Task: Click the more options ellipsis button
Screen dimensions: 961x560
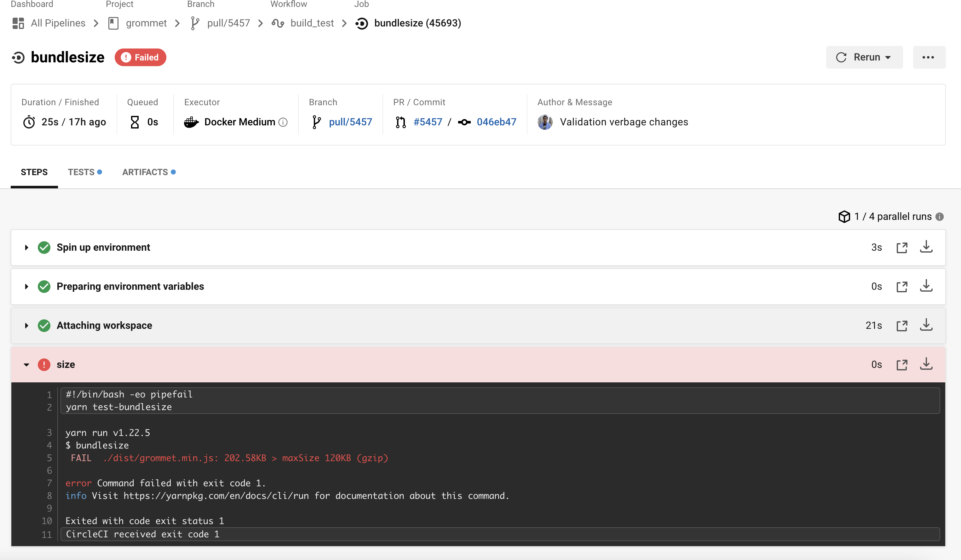Action: click(929, 57)
